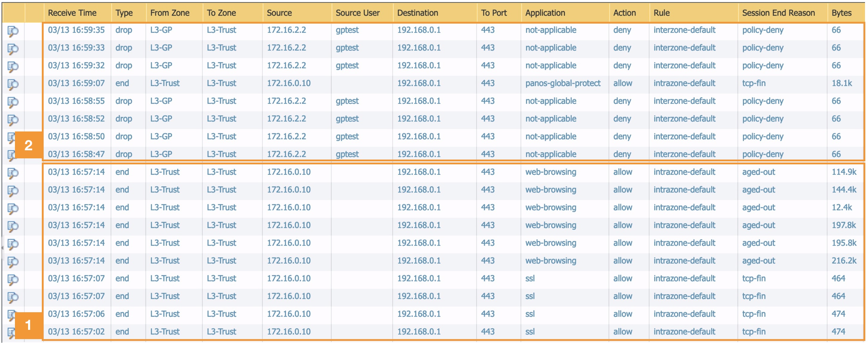View details of the 16:58:47 drop log
Screen dimensions: 868x343
point(13,154)
